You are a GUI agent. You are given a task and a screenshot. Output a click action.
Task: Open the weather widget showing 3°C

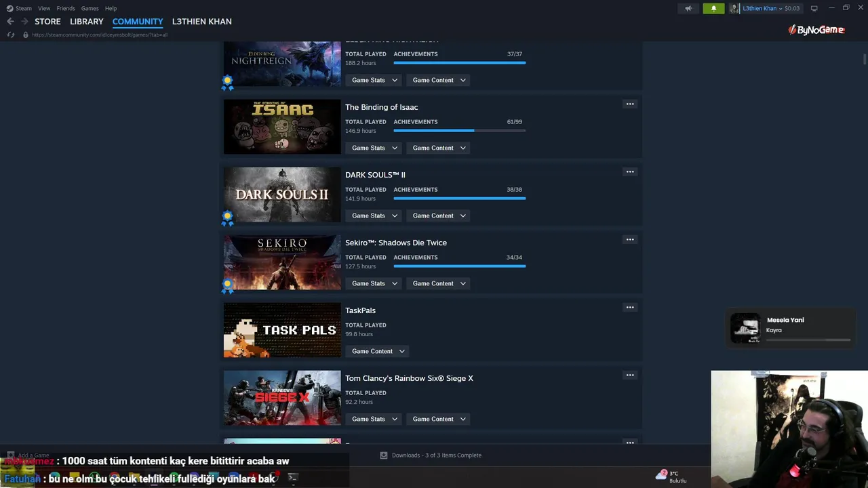coord(671,476)
